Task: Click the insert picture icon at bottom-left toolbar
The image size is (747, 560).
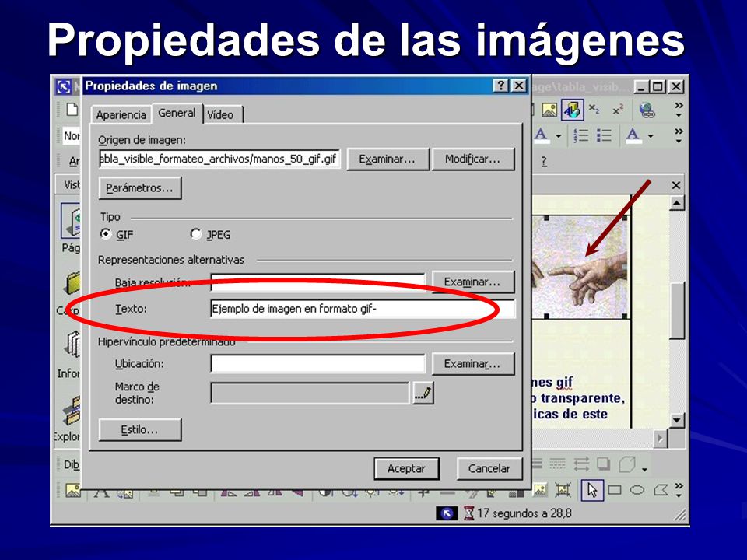Action: [x=73, y=490]
